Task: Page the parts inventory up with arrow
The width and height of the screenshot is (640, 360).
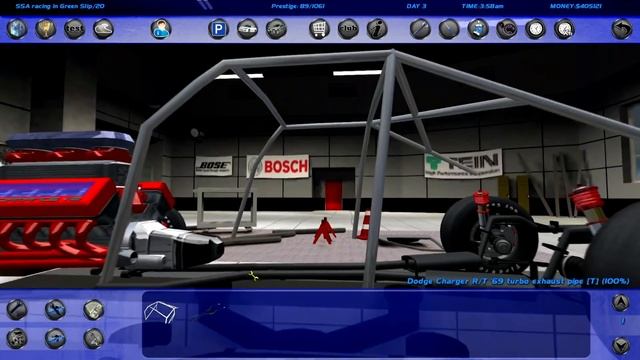Action: pyautogui.click(x=621, y=302)
